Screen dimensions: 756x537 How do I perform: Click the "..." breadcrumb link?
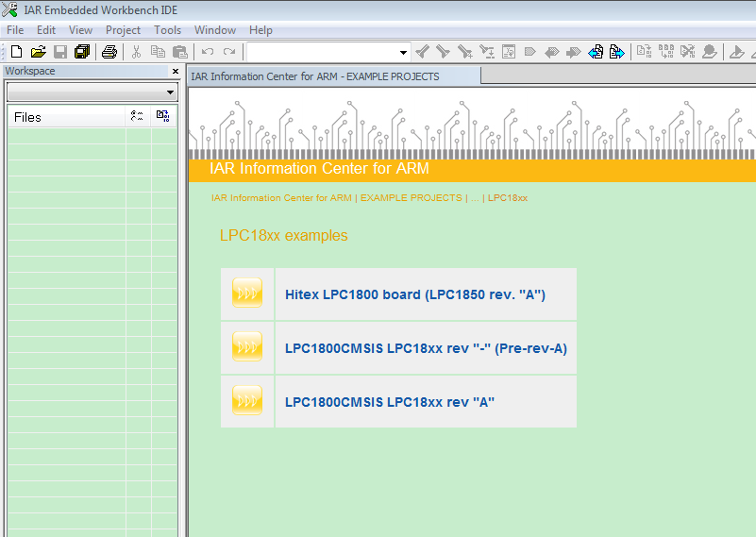(475, 198)
